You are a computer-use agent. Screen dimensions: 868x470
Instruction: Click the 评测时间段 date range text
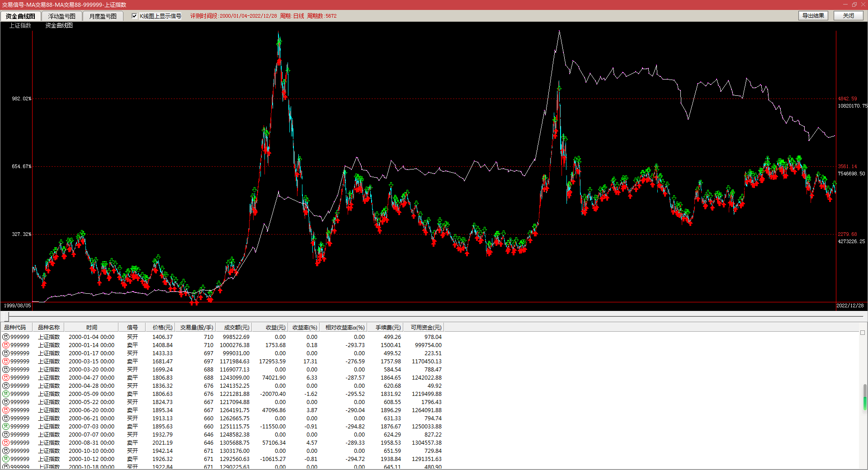pyautogui.click(x=233, y=16)
